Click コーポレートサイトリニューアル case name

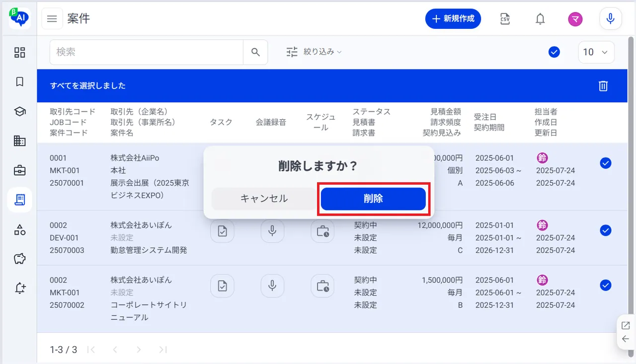[149, 311]
